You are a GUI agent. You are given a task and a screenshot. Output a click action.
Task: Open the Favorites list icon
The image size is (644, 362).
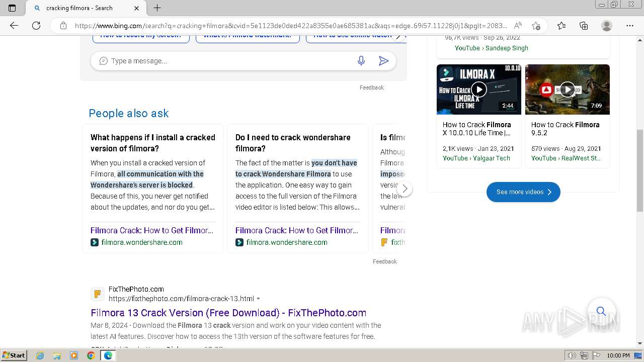coord(561,26)
